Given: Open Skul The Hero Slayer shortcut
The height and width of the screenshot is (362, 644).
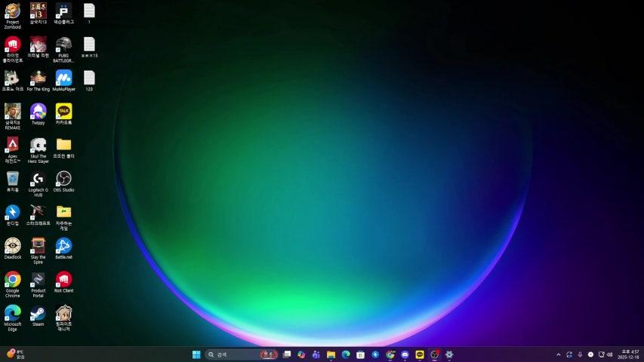Looking at the screenshot, I should (39, 150).
